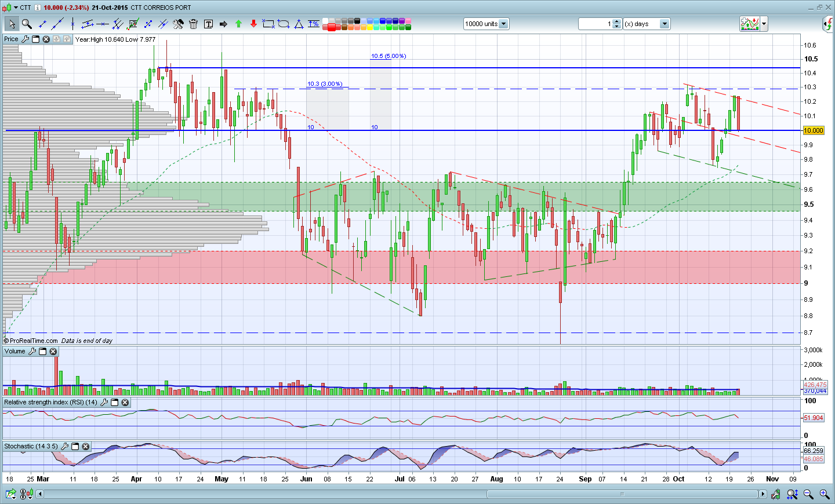Pick the vertical line drawing tool

(x=72, y=24)
